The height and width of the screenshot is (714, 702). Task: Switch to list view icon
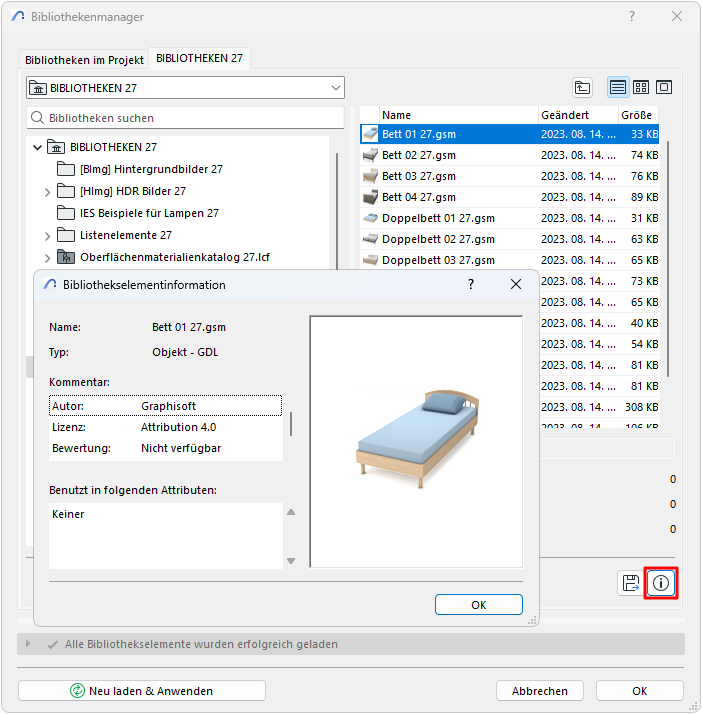coord(618,87)
